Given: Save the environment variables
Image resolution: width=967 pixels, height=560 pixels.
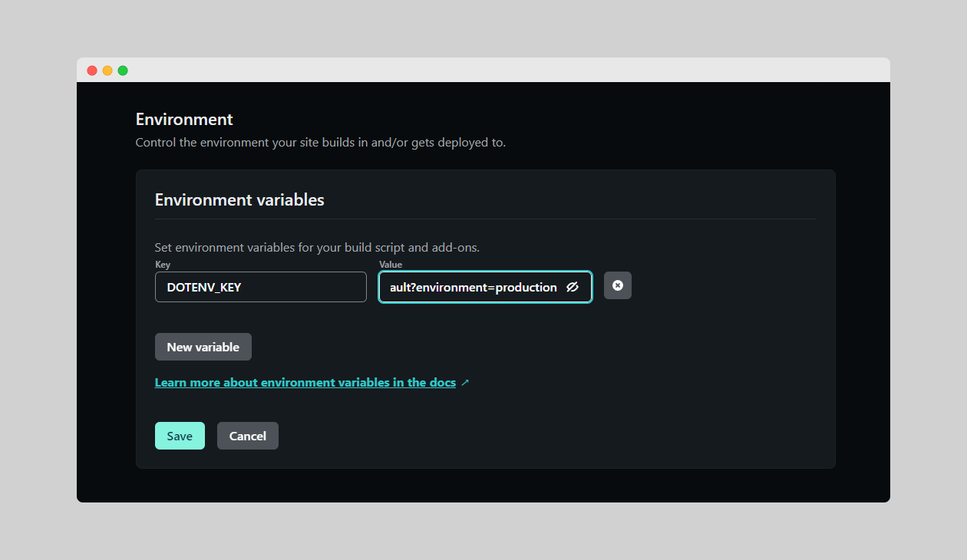Looking at the screenshot, I should [x=180, y=436].
